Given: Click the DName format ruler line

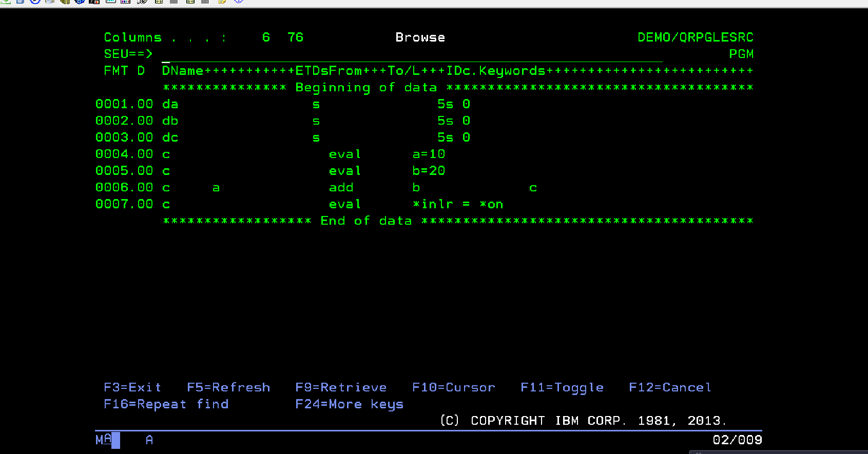Looking at the screenshot, I should point(457,71).
